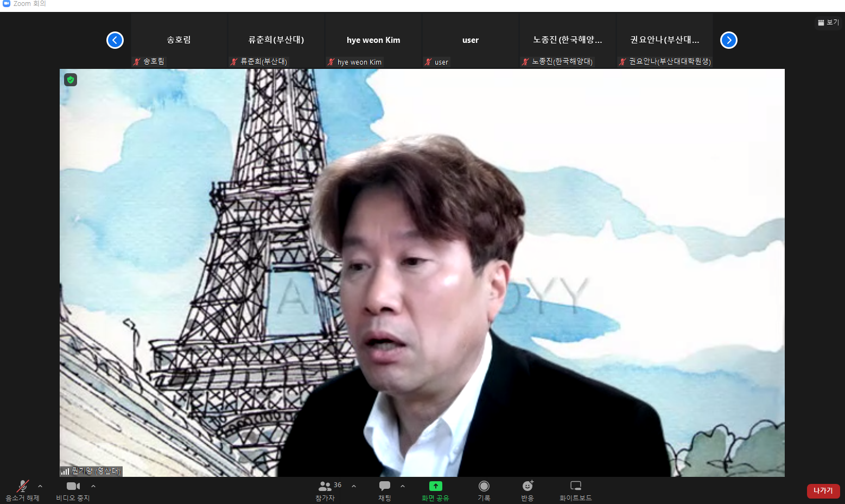Image resolution: width=845 pixels, height=504 pixels.
Task: Expand audio options arrow next to microphone
Action: [40, 486]
